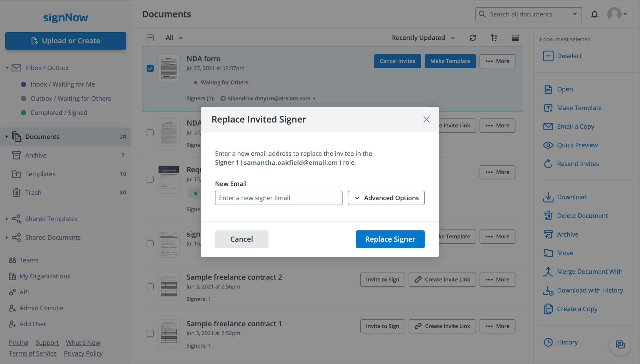This screenshot has height=364, width=640.
Task: Expand the Advanced Options dropdown
Action: 386,197
